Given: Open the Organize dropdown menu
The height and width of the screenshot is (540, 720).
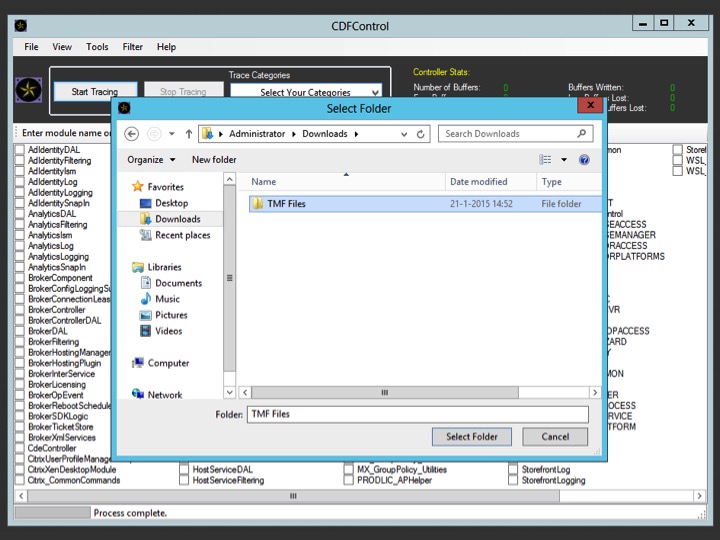Looking at the screenshot, I should click(x=151, y=160).
